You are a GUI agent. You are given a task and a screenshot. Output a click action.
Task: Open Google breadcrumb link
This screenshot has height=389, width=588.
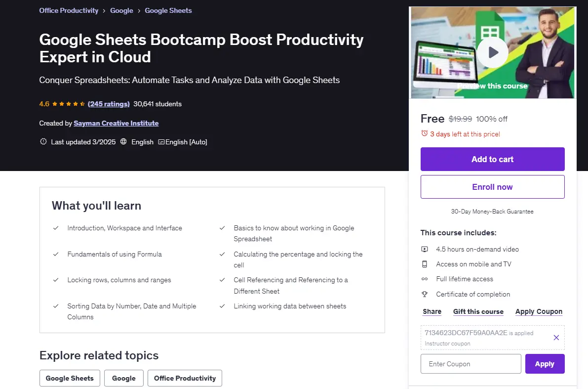[x=121, y=10]
